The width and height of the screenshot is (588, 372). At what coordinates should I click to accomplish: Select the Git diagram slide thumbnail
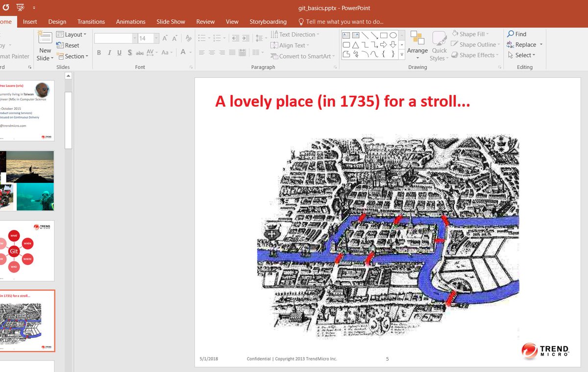click(x=27, y=251)
